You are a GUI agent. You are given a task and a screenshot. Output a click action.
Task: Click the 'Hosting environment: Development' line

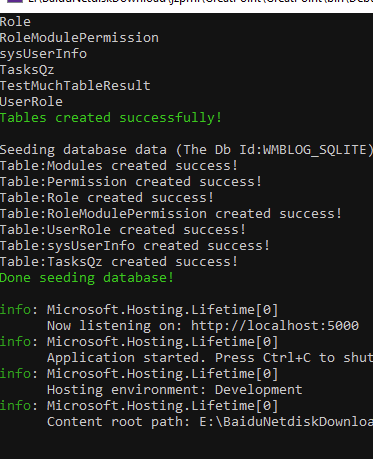point(175,390)
